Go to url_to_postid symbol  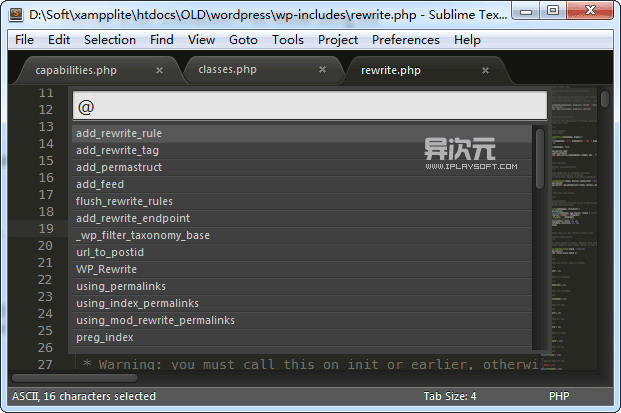pos(302,253)
